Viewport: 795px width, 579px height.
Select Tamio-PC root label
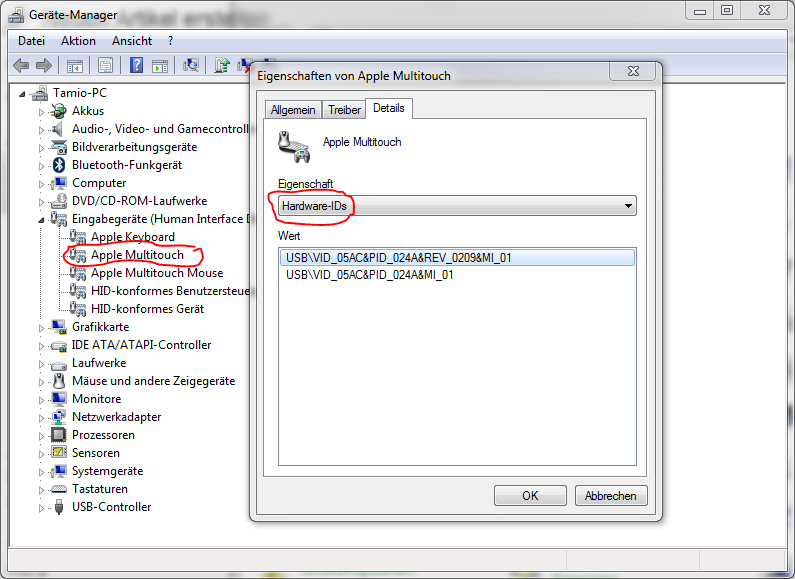(x=80, y=93)
